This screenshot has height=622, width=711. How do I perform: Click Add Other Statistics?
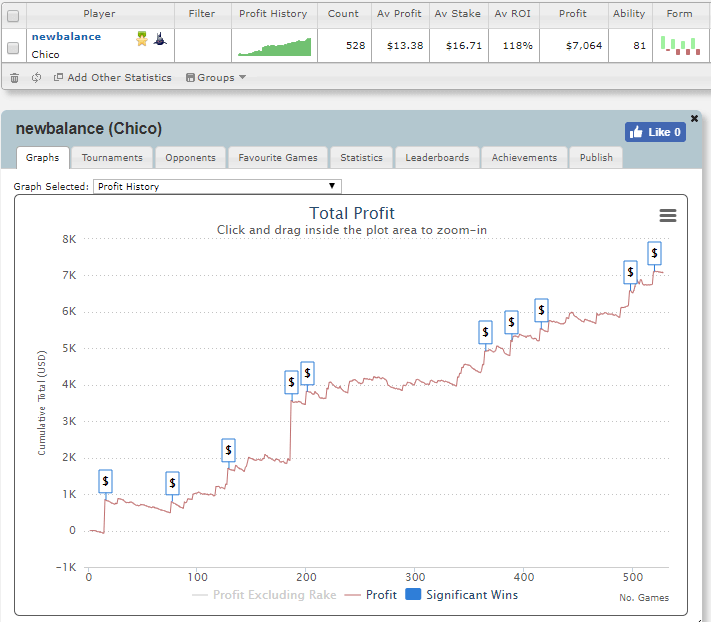click(113, 78)
